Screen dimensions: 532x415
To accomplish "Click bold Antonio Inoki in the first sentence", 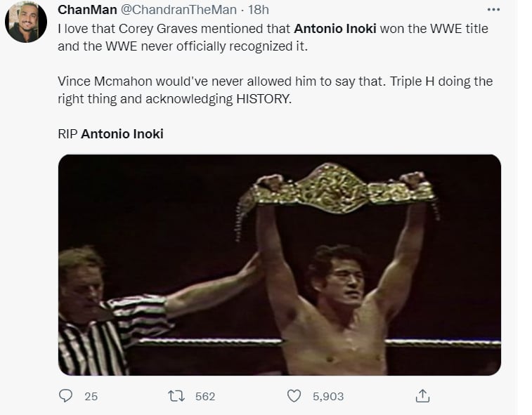I will [x=335, y=29].
